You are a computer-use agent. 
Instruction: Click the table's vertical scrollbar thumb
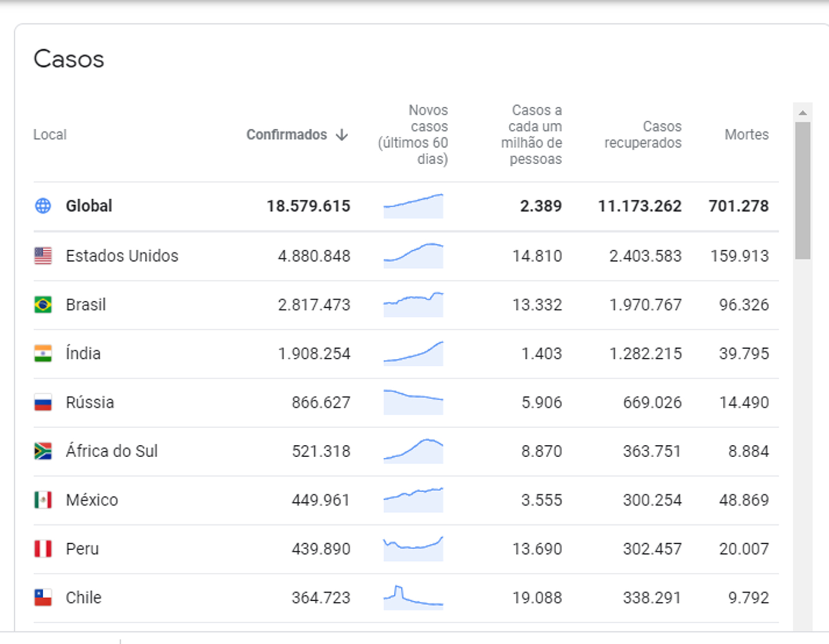coord(803,190)
